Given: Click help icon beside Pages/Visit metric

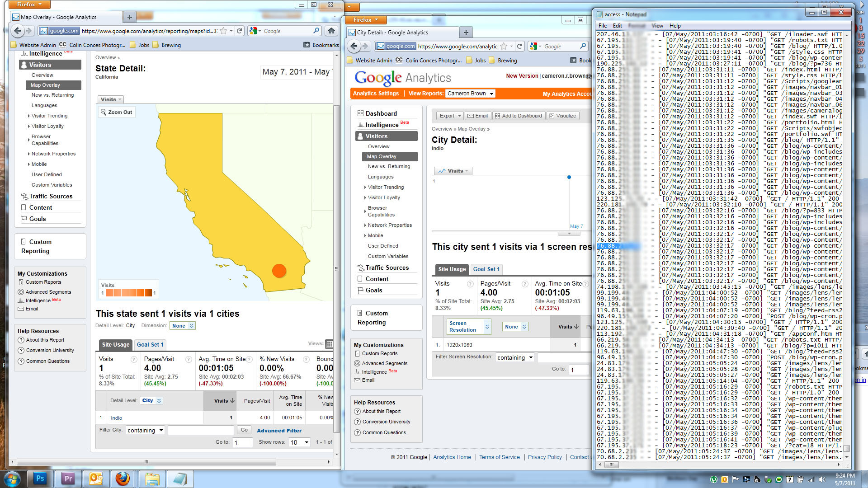Looking at the screenshot, I should (189, 359).
